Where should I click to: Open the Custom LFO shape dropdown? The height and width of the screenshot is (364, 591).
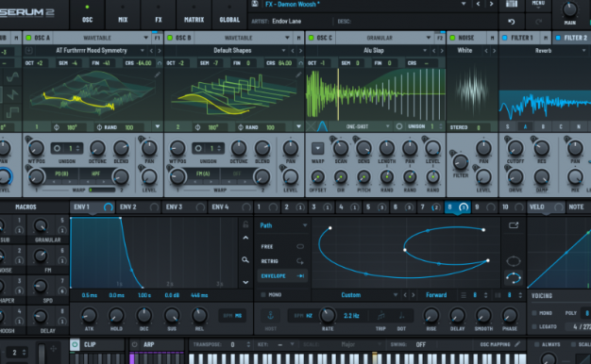point(356,295)
